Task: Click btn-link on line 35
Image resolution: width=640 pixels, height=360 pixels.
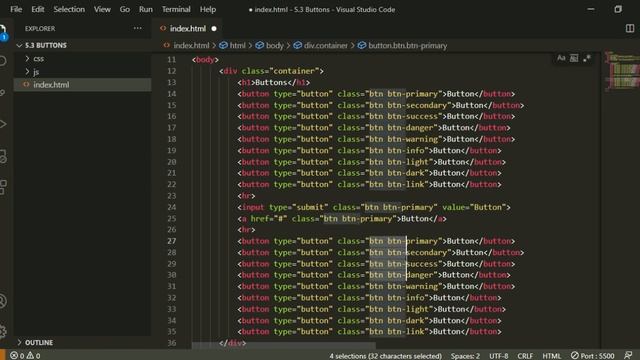Action: (x=406, y=331)
